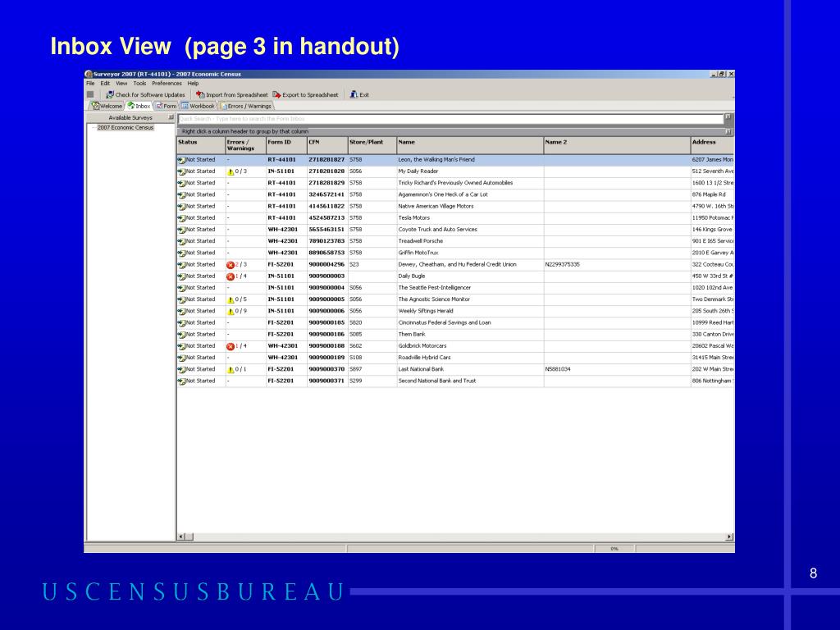Click the red error icon in Daily Bugle row

(x=231, y=277)
